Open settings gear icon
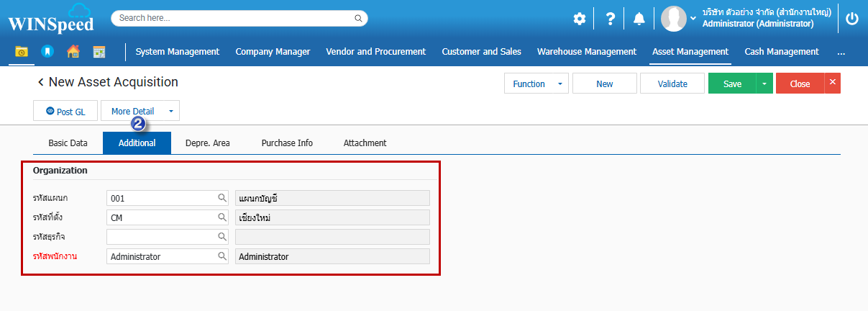The image size is (868, 311). pyautogui.click(x=579, y=19)
